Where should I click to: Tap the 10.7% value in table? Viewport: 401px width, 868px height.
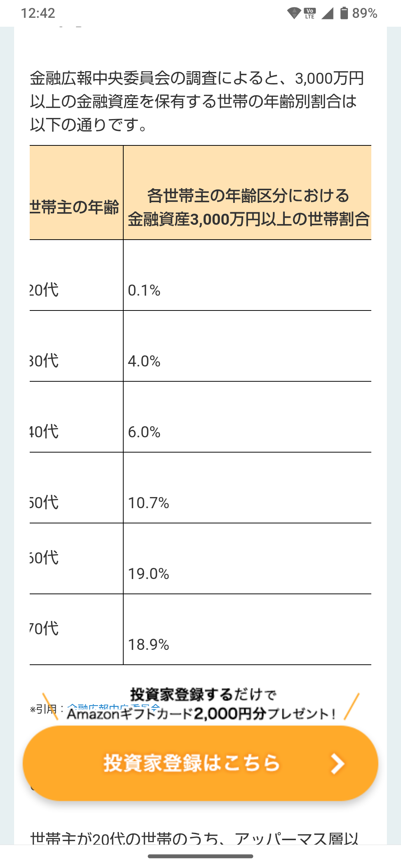coord(149,503)
